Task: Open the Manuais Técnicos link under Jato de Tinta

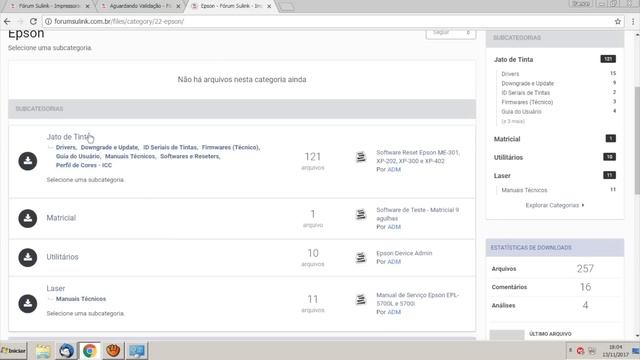Action: (130, 156)
